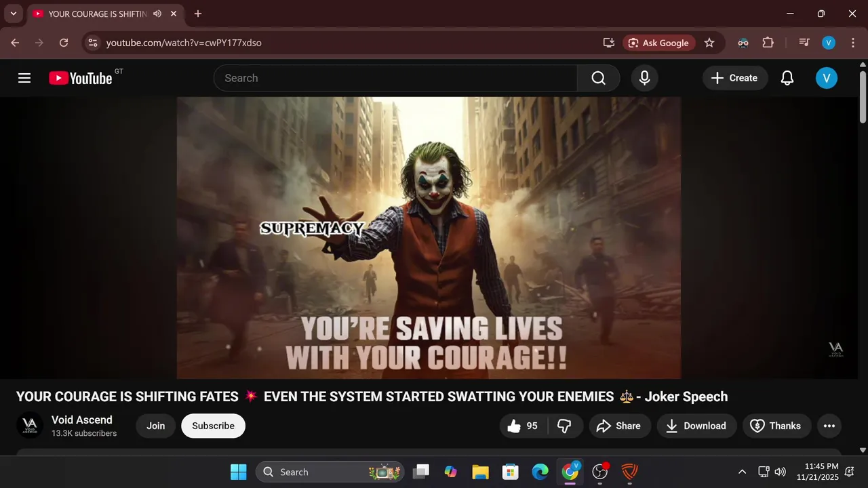This screenshot has width=868, height=488.
Task: Dislike the video with thumbs down
Action: pyautogui.click(x=564, y=426)
